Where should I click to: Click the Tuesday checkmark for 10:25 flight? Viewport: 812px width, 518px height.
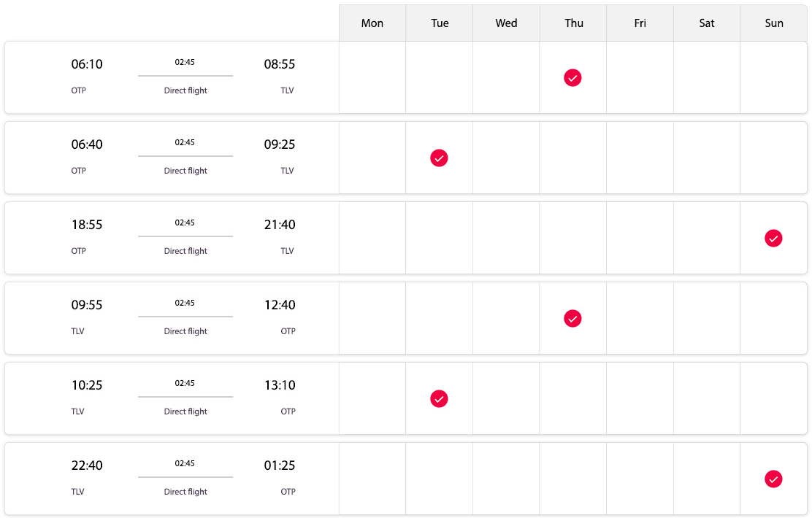click(x=439, y=398)
